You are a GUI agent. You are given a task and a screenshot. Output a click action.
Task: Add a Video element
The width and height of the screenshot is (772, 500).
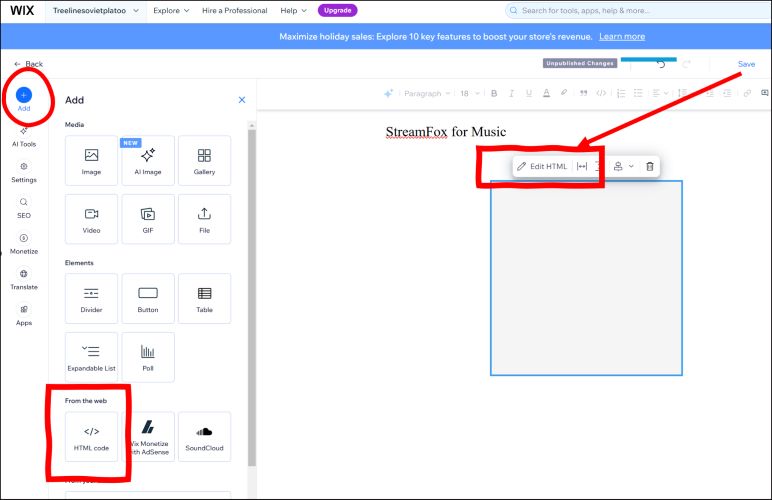(x=91, y=219)
